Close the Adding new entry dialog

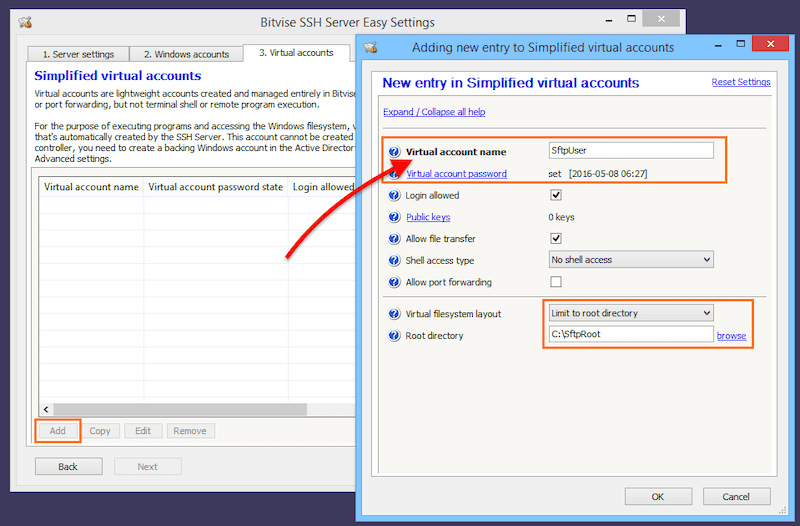770,44
